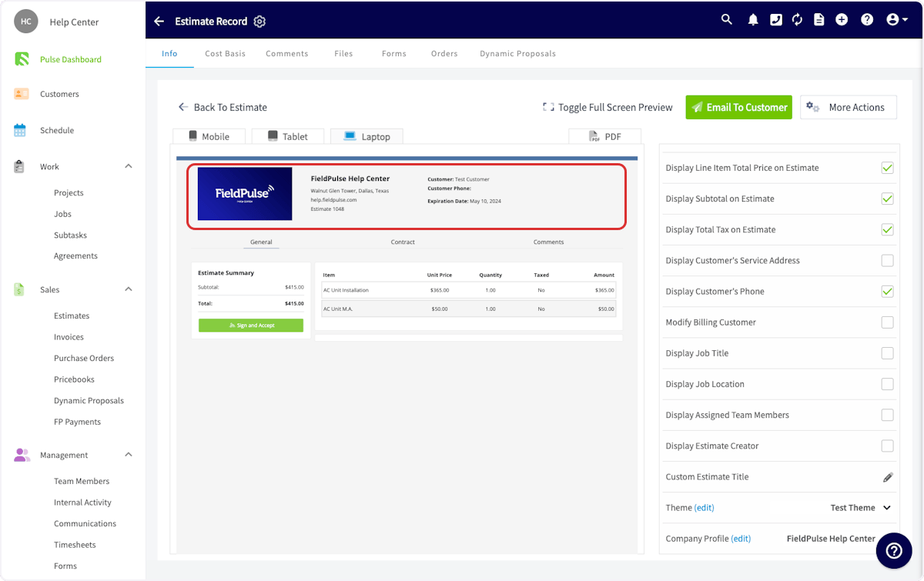924x581 pixels.
Task: Enable Display Assigned Team Members checkbox
Action: [887, 415]
